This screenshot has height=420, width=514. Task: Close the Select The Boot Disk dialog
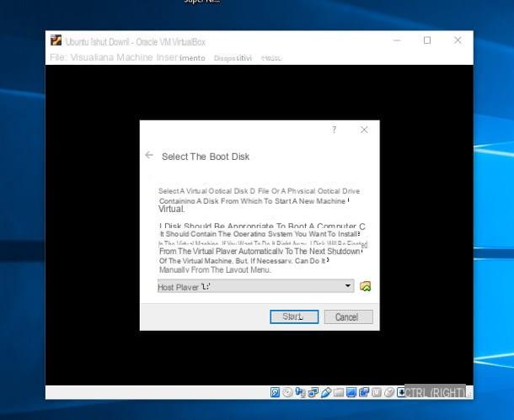(x=364, y=130)
